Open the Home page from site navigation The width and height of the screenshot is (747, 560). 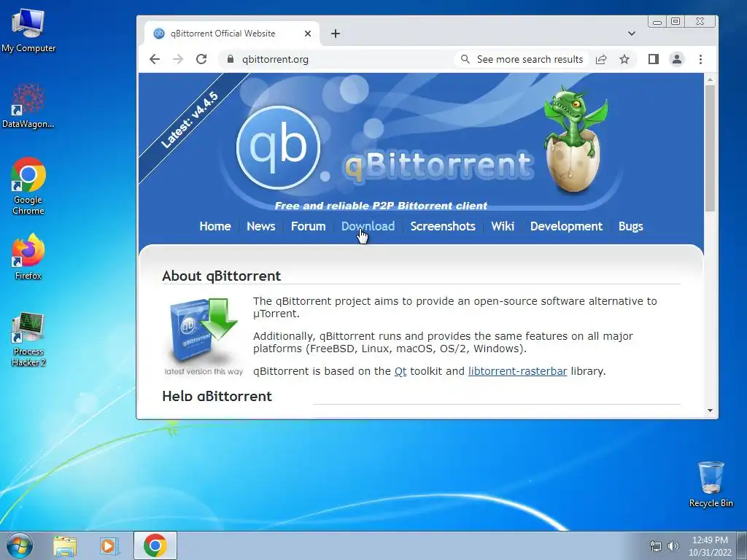pyautogui.click(x=215, y=226)
